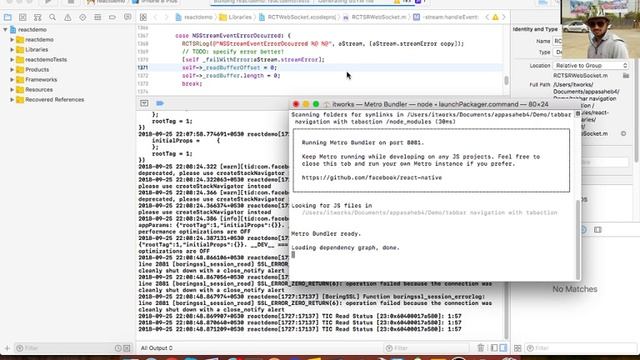This screenshot has width=640, height=360.
Task: Click the console vertical scrollbar
Action: click(507, 311)
